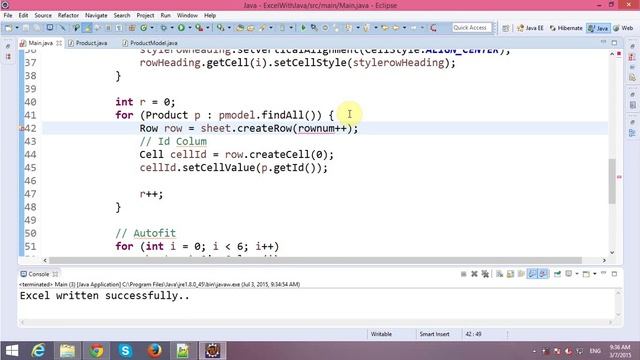Open the File menu
640x360 pixels.
coord(8,16)
